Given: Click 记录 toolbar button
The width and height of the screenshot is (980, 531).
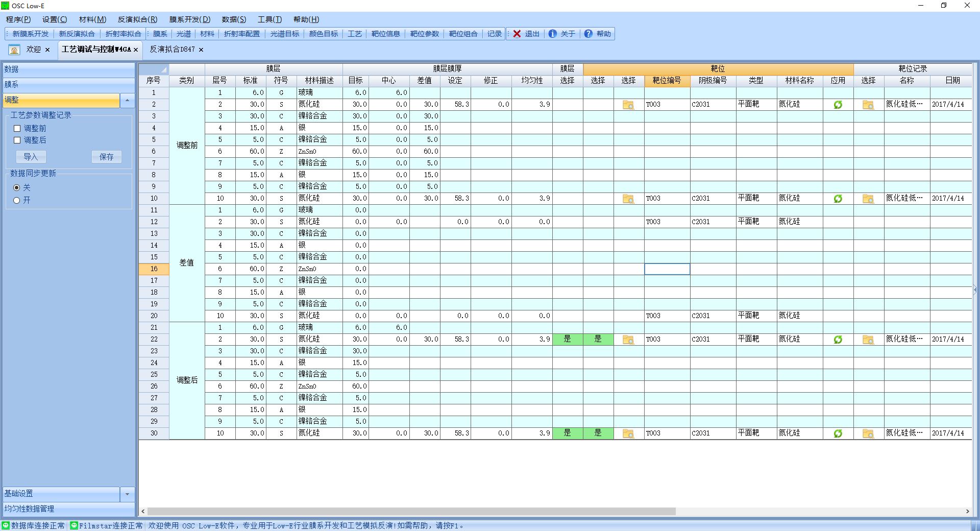Looking at the screenshot, I should point(495,34).
